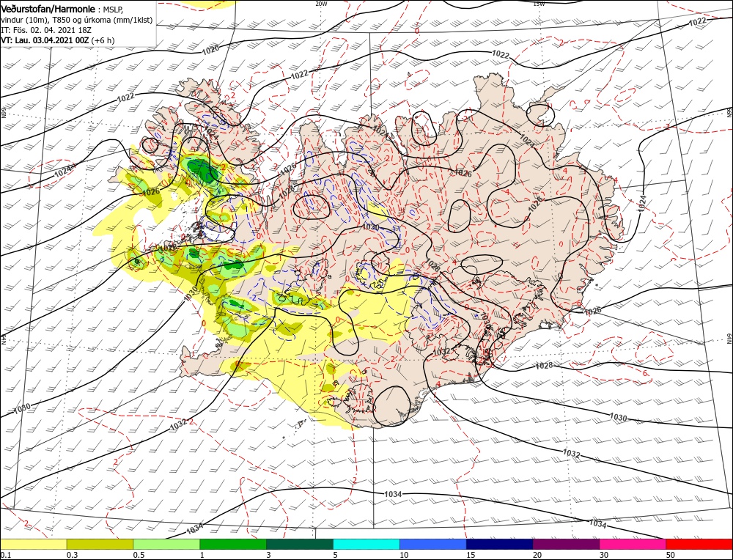Image resolution: width=733 pixels, height=560 pixels.
Task: Click the legend value '0.1'
Action: [x=6, y=555]
